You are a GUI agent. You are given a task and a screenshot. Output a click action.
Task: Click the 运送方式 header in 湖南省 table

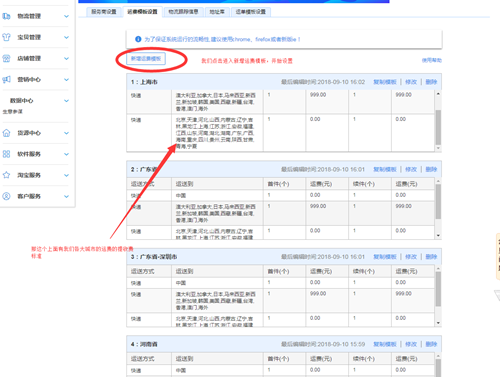click(142, 359)
